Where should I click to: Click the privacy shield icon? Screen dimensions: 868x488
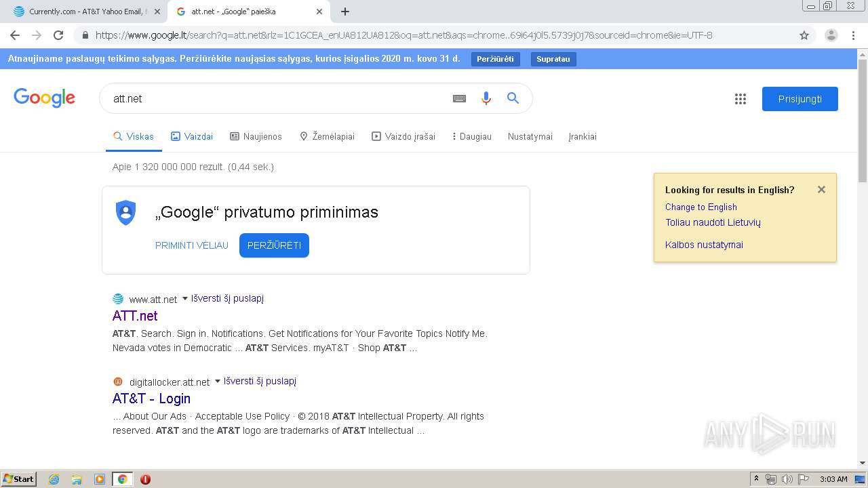(126, 213)
